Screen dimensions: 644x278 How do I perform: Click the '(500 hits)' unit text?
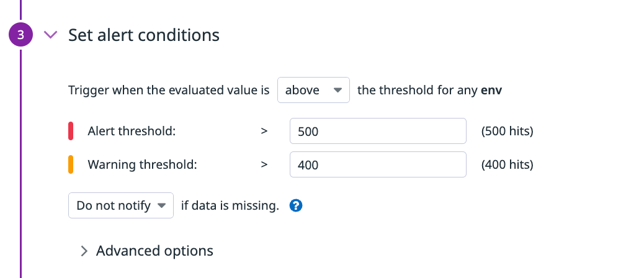click(508, 132)
